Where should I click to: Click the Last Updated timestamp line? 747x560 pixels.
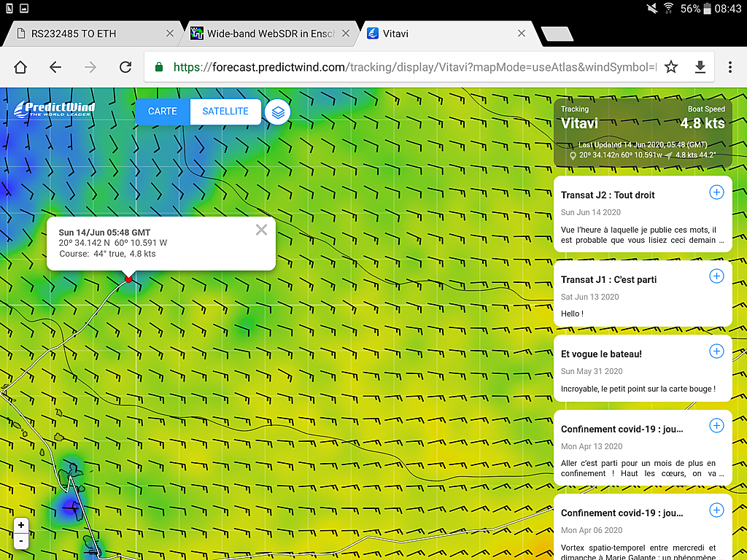[643, 145]
